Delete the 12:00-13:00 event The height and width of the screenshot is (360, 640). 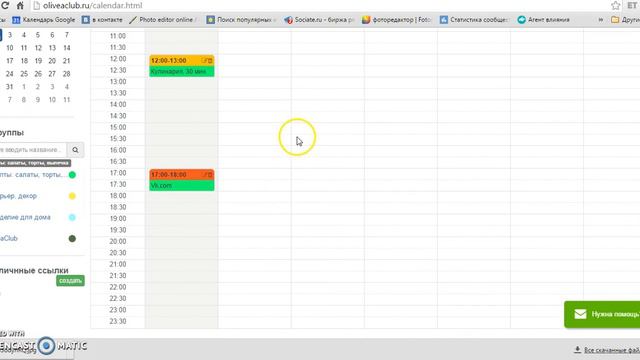210,61
